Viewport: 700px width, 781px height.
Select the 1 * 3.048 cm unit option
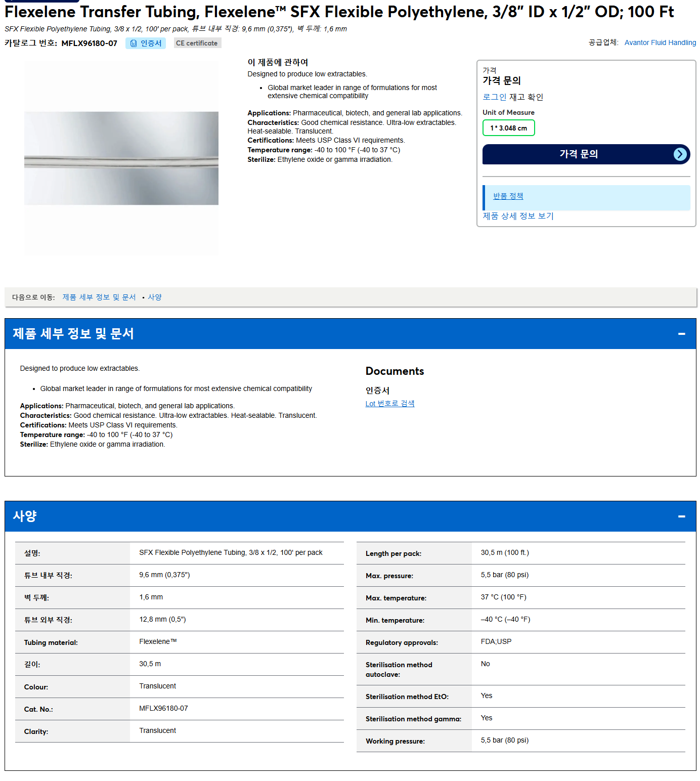point(508,128)
